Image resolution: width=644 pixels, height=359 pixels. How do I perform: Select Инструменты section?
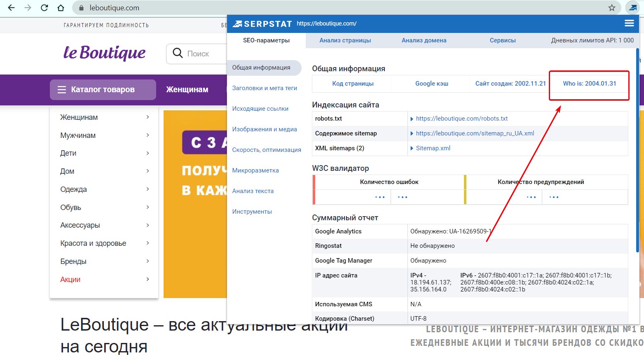pyautogui.click(x=252, y=212)
